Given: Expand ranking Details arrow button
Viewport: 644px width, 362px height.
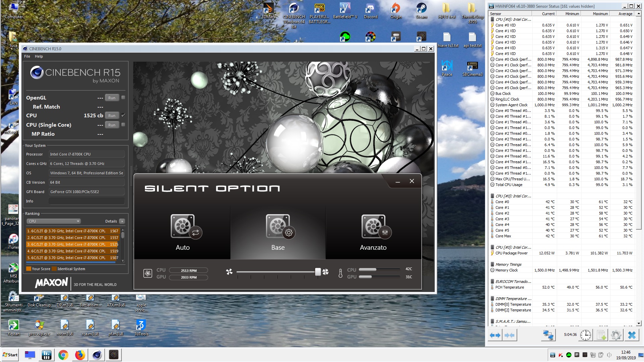Looking at the screenshot, I should pyautogui.click(x=122, y=221).
